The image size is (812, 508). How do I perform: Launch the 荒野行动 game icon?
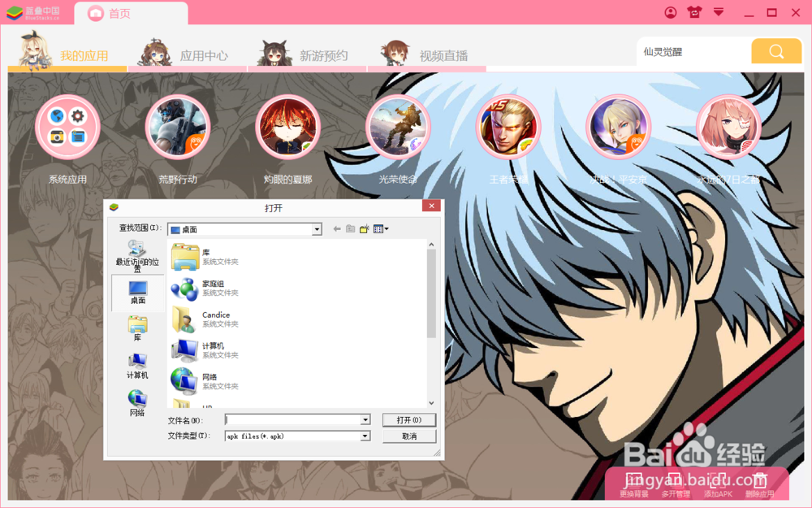(178, 127)
